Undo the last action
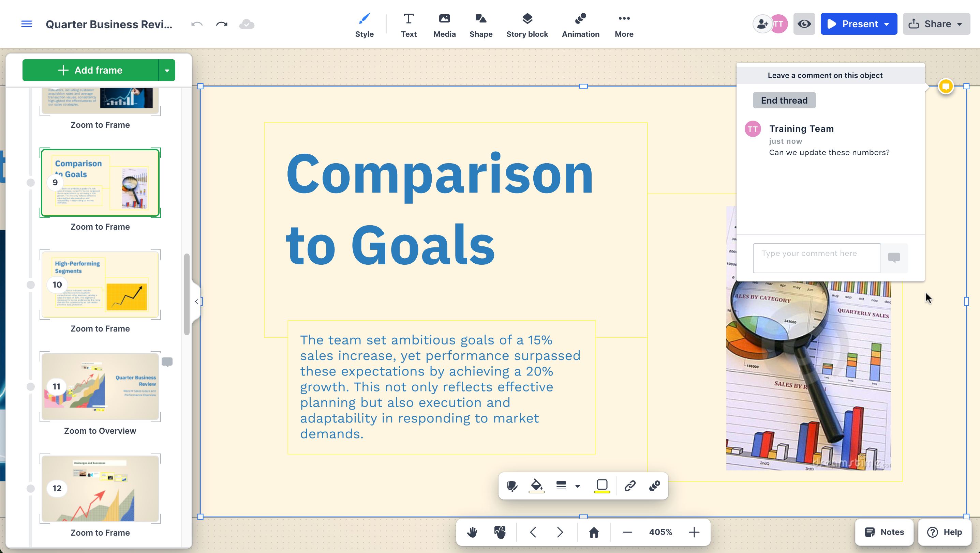The width and height of the screenshot is (980, 553). tap(197, 24)
